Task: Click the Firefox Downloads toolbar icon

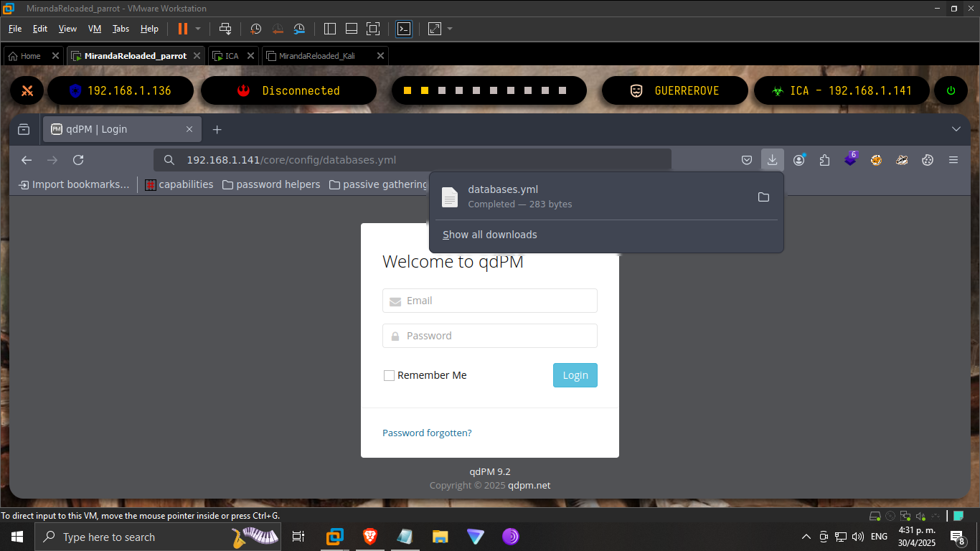Action: point(772,160)
